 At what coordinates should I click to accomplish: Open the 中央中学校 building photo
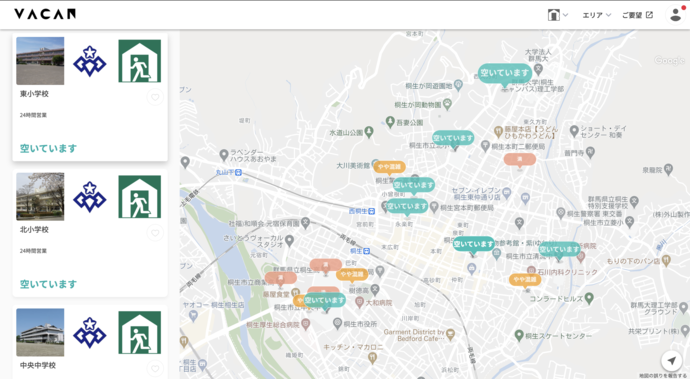coord(40,332)
